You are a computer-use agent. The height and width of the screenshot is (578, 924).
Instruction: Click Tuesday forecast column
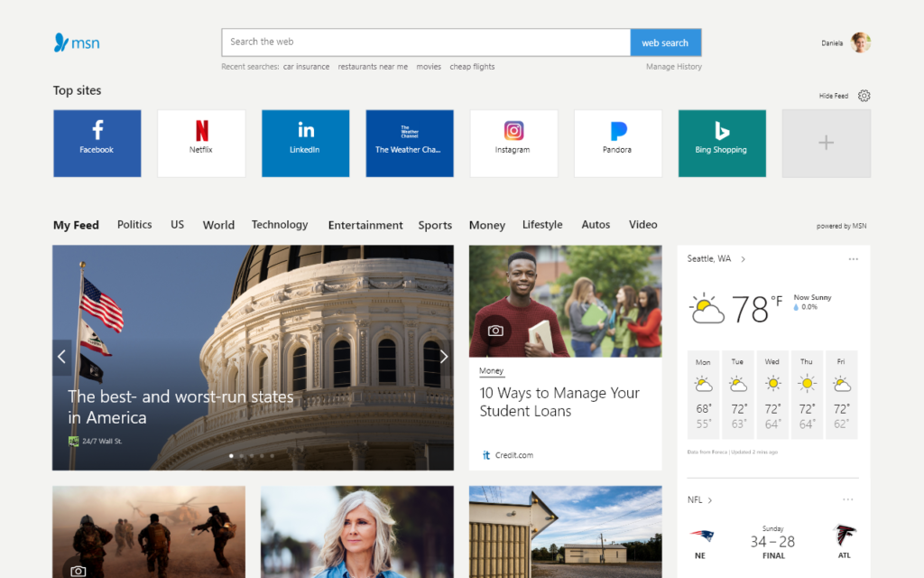click(x=738, y=395)
